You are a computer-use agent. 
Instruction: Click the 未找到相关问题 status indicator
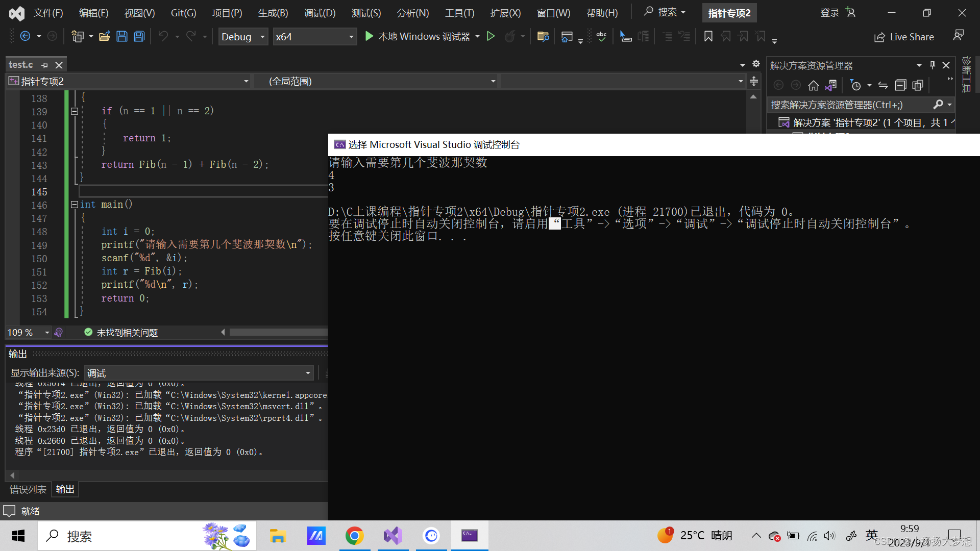(121, 333)
